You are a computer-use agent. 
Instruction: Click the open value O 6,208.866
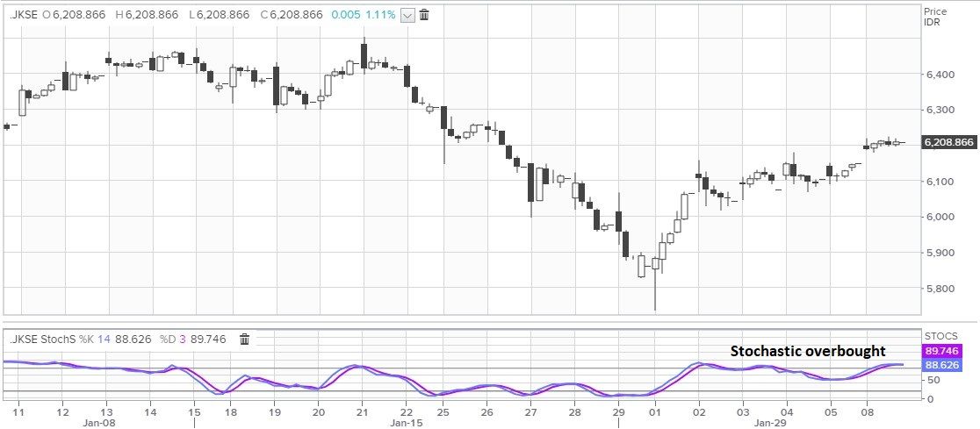tap(76, 15)
